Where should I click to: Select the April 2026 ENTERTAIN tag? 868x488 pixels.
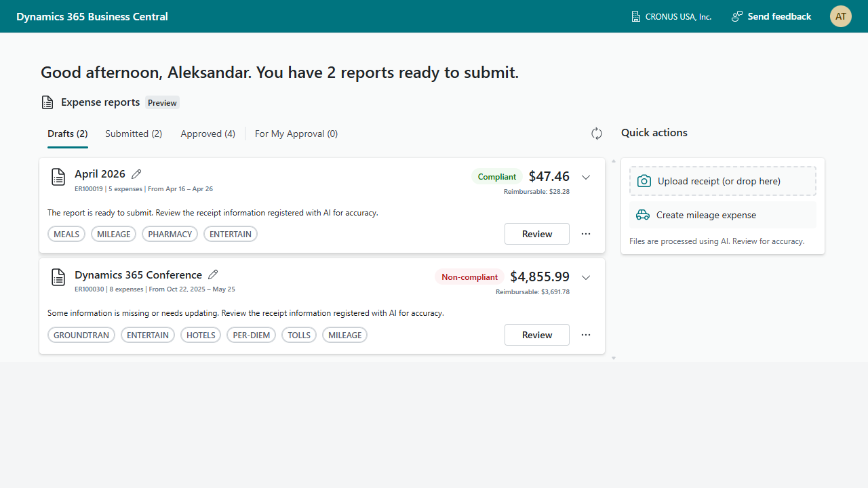pyautogui.click(x=231, y=234)
